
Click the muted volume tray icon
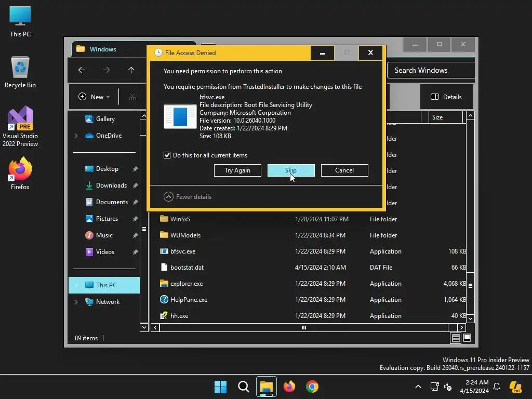tap(448, 387)
